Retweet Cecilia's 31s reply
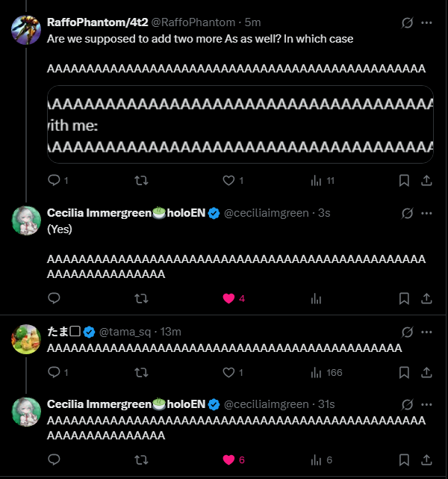 (x=141, y=460)
